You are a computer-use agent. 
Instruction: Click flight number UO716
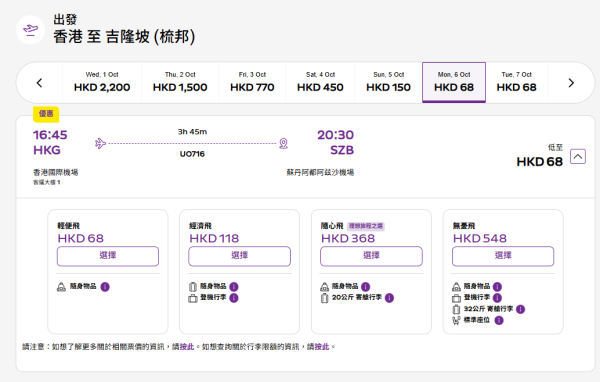tap(192, 154)
